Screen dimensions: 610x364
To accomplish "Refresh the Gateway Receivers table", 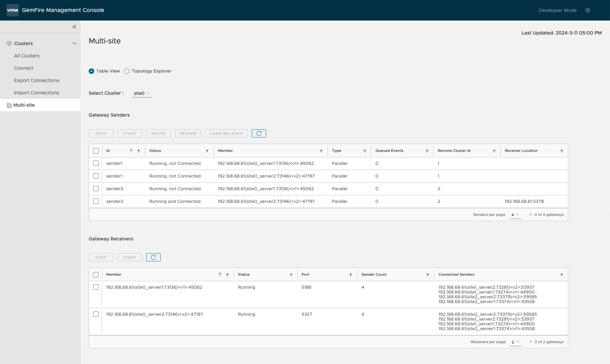I will click(x=153, y=257).
